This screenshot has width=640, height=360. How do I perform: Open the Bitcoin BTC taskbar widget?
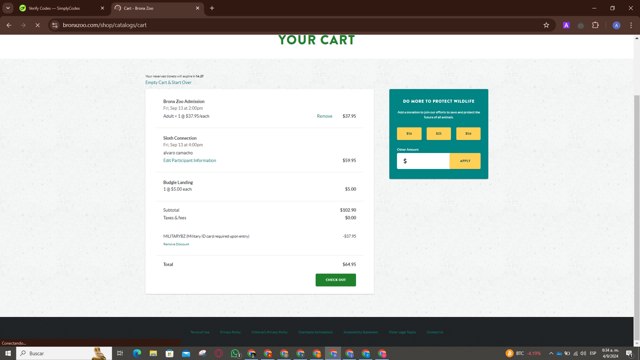click(x=523, y=353)
